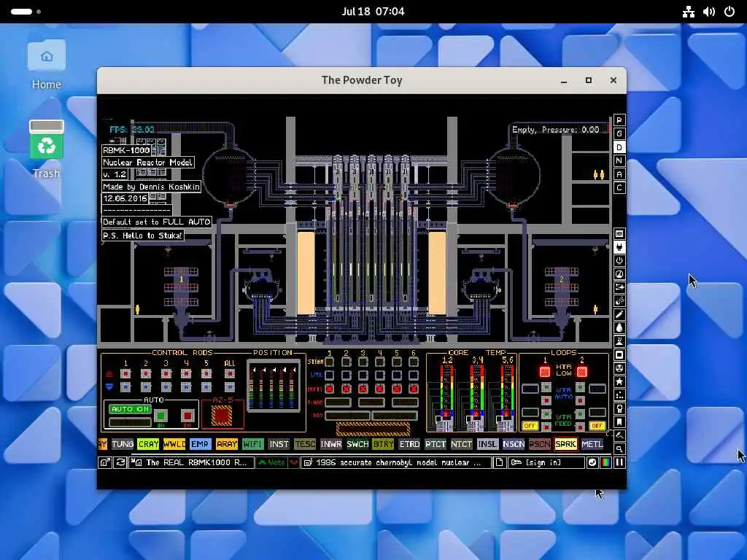Click the new blank simulation page icon

point(499,462)
